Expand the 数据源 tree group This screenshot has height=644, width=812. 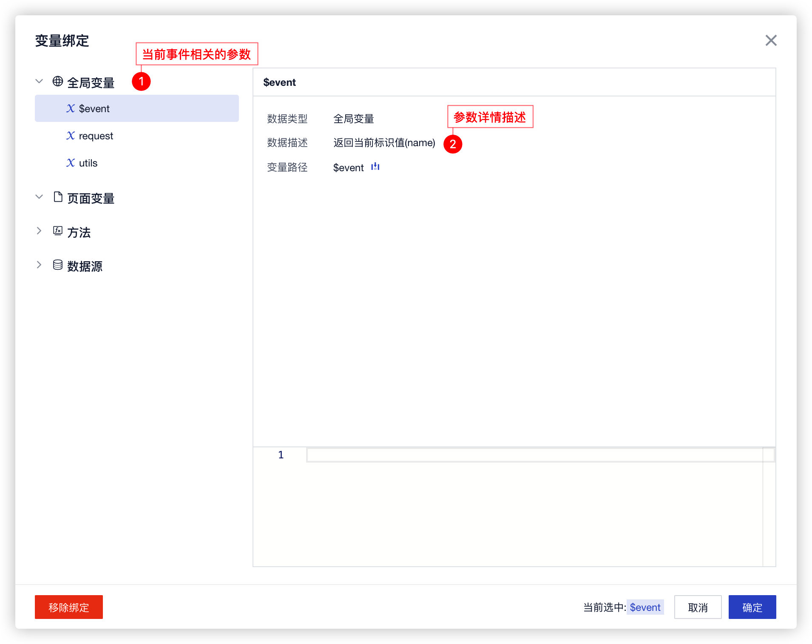pos(39,265)
